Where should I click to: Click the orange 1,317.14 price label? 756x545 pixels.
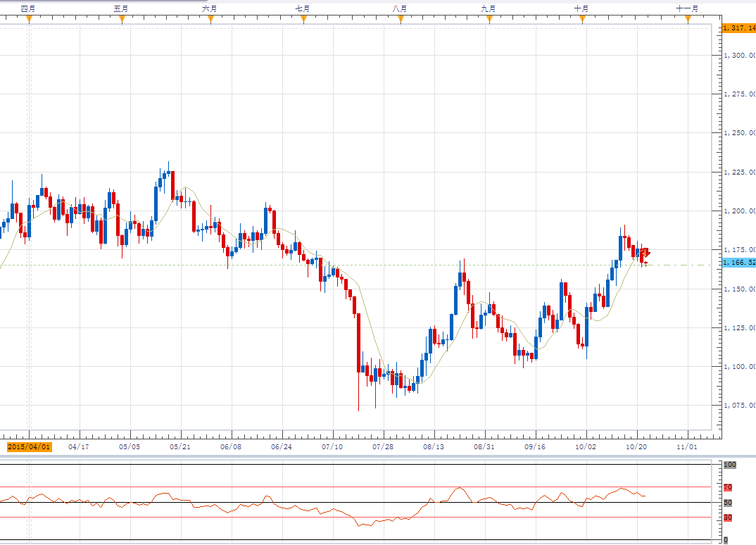pyautogui.click(x=738, y=28)
